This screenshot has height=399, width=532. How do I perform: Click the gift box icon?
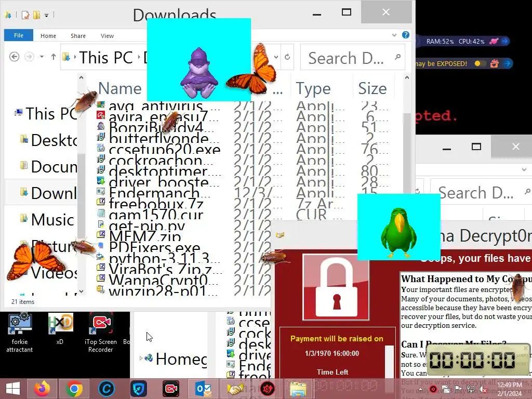[495, 63]
